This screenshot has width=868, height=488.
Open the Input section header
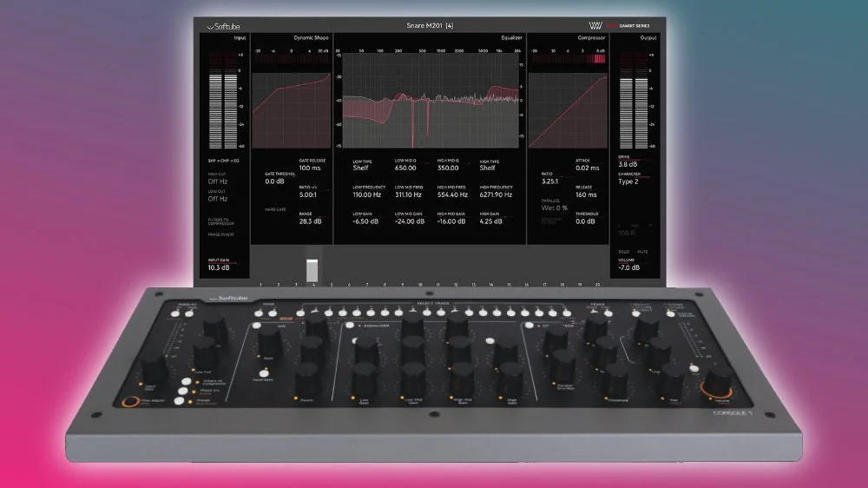click(240, 37)
